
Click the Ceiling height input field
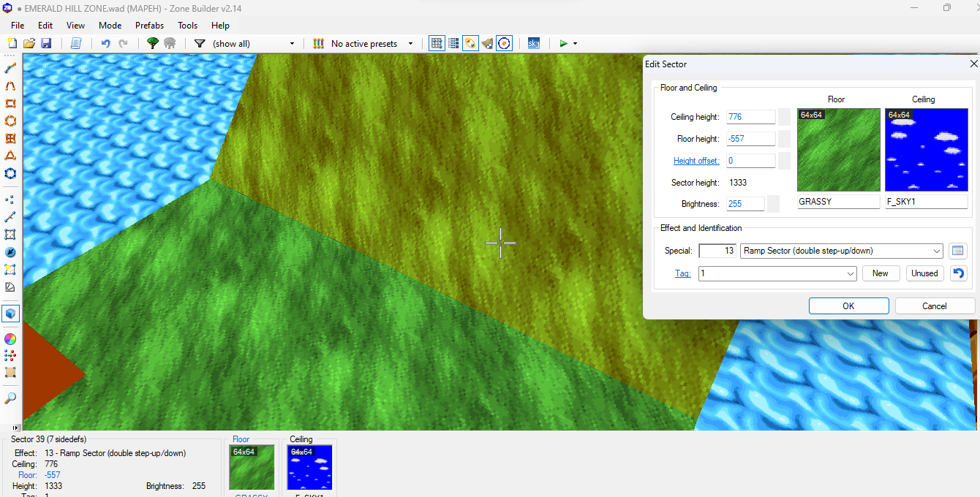coord(750,117)
